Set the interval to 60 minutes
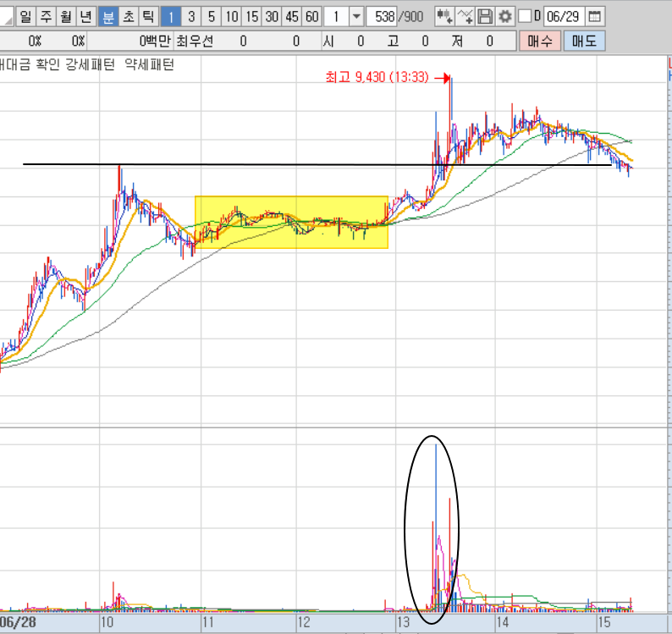This screenshot has width=672, height=634. pyautogui.click(x=312, y=17)
